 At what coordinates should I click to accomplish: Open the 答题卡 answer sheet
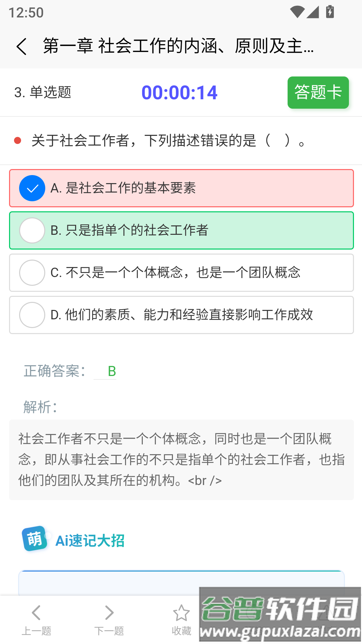(318, 93)
